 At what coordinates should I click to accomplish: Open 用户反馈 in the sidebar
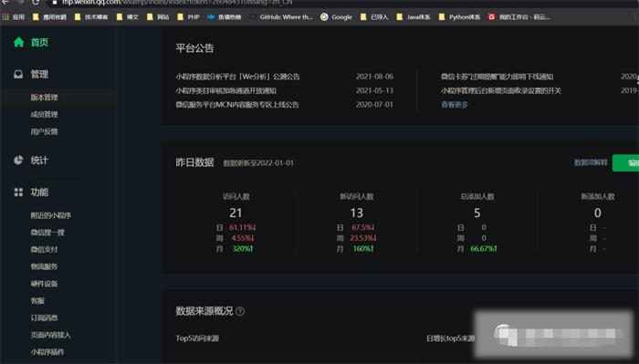(x=44, y=131)
